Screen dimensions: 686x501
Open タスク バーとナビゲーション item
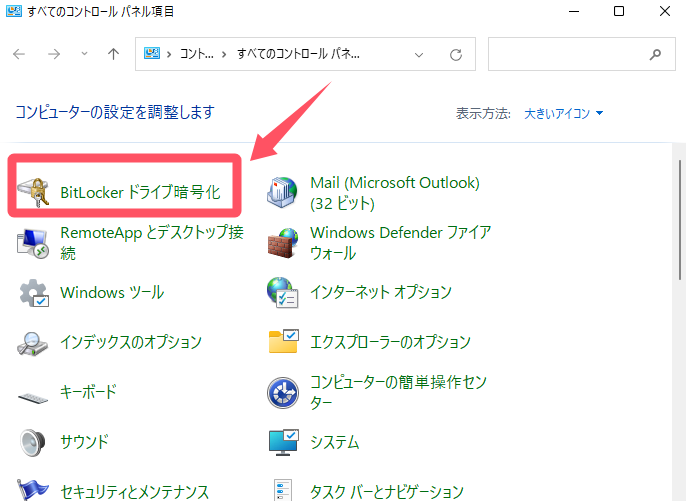[386, 491]
